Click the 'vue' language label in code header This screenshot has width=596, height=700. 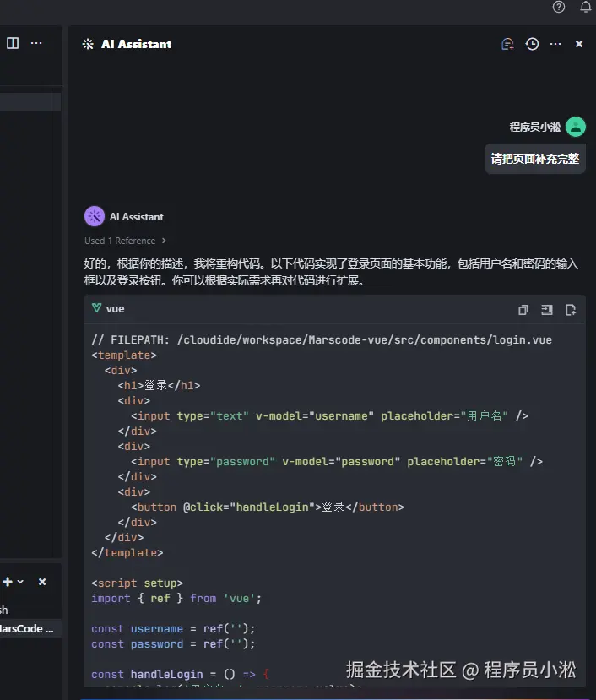[115, 309]
